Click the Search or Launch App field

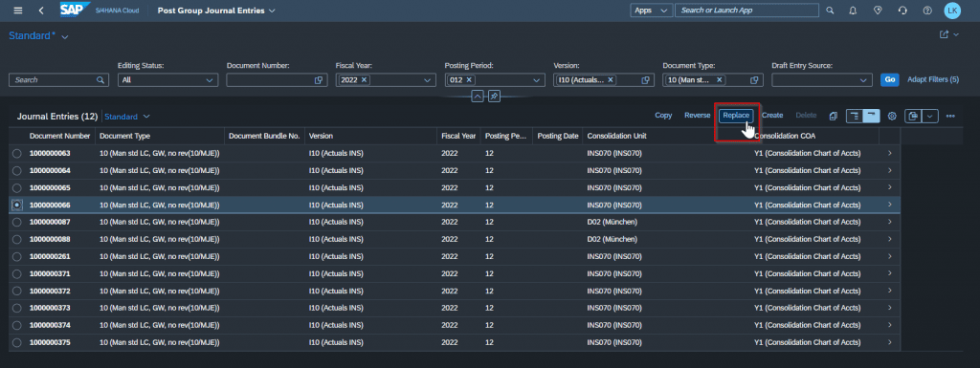(746, 10)
